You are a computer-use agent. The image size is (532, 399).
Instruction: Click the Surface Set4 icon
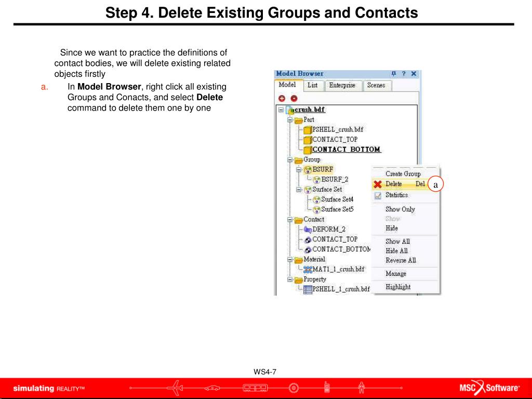pos(316,199)
